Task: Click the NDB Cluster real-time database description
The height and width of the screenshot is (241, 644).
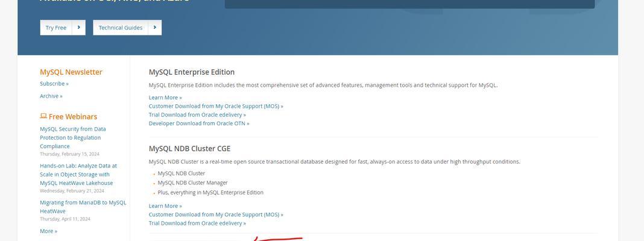Action: click(x=334, y=161)
